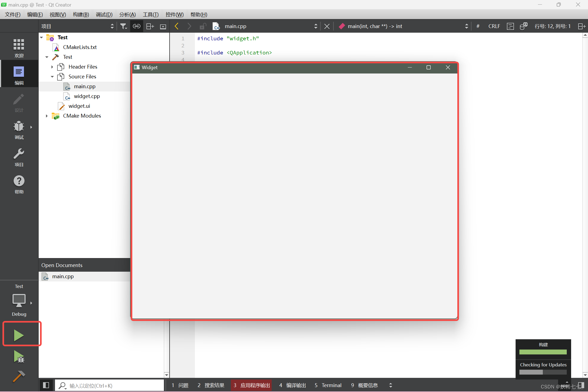
Task: Collapse the Source Files folder
Action: pyautogui.click(x=52, y=76)
